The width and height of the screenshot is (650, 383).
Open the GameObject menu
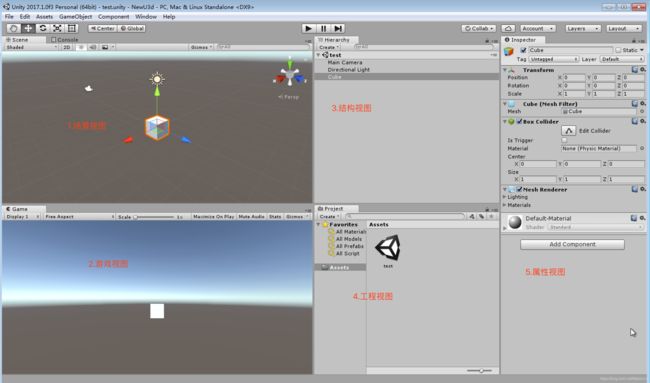(75, 17)
